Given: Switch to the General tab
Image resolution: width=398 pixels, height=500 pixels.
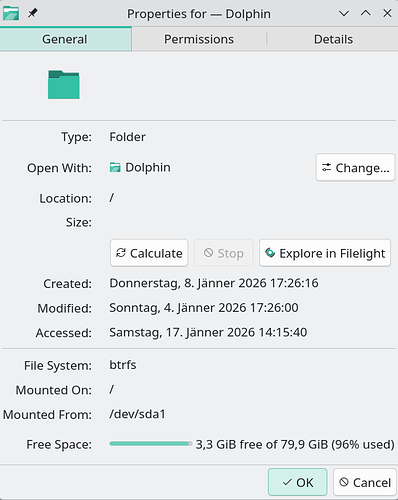Looking at the screenshot, I should click(x=66, y=39).
